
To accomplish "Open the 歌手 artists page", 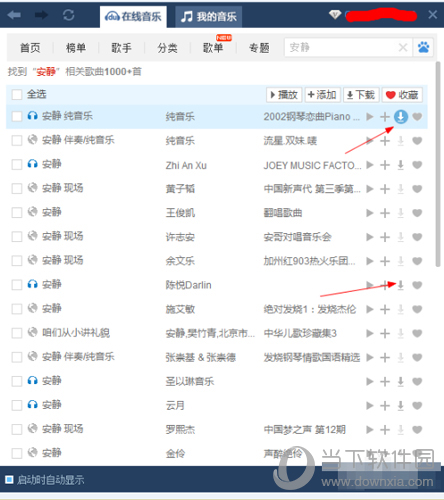I will pos(121,48).
